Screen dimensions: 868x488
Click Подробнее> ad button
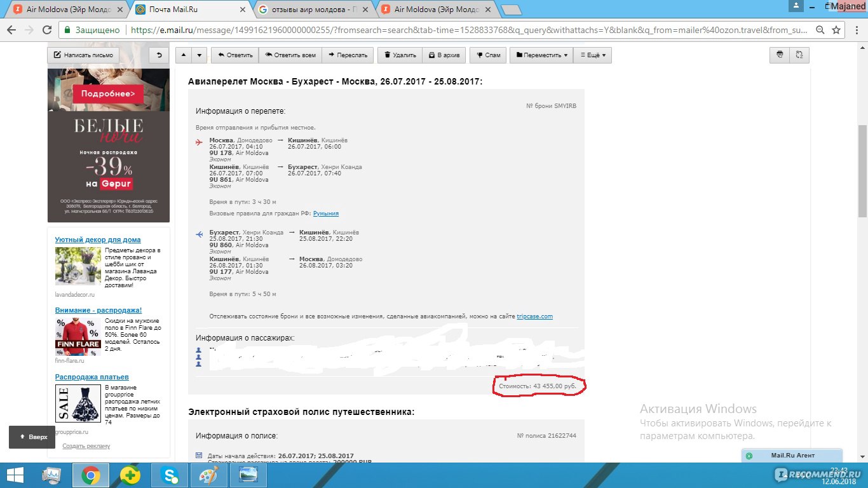coord(108,94)
